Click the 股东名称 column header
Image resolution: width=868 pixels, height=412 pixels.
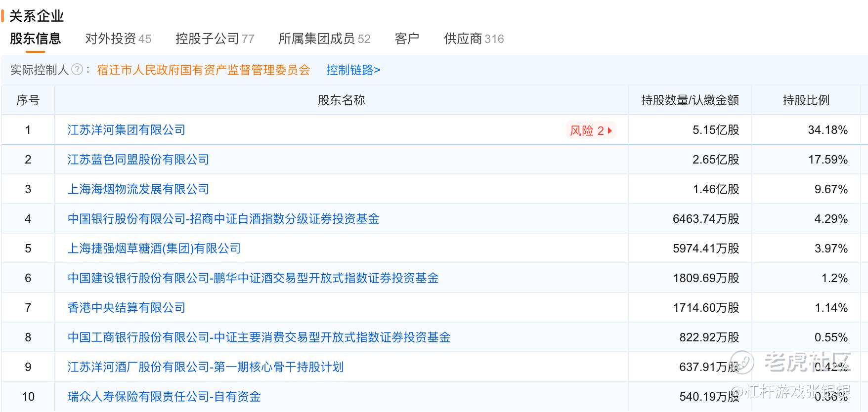click(341, 100)
